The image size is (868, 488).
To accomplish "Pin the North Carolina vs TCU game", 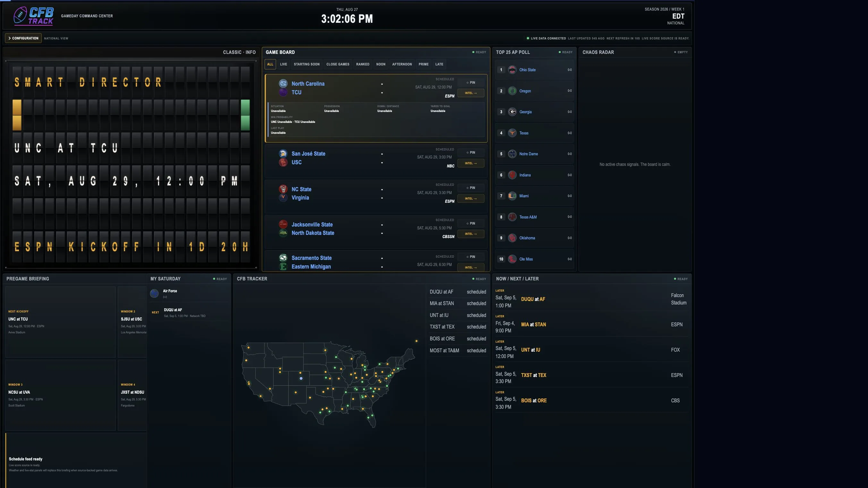I will click(471, 82).
